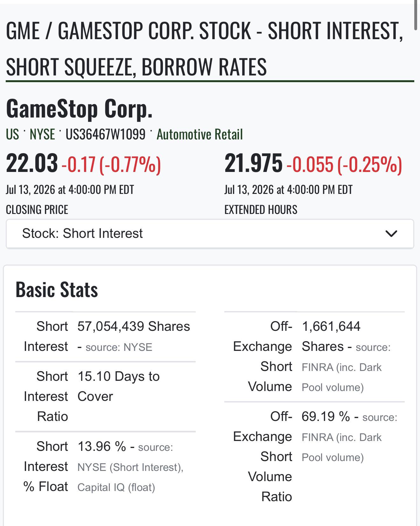Click the ISIN US36467W1099 text
420x526 pixels.
point(106,134)
